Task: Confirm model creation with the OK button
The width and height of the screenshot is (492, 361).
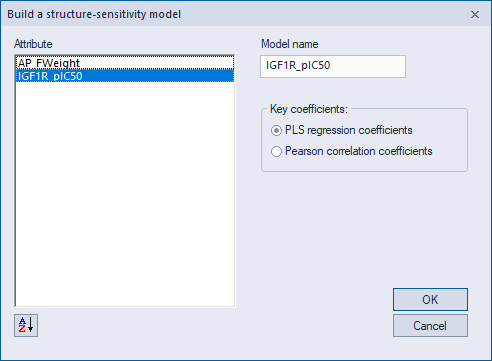Action: (x=430, y=299)
